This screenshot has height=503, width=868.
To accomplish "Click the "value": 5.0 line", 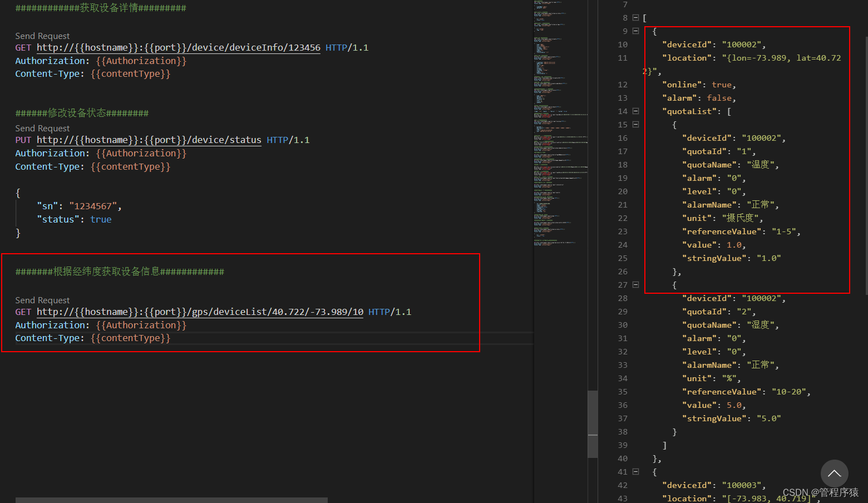I will coord(714,405).
